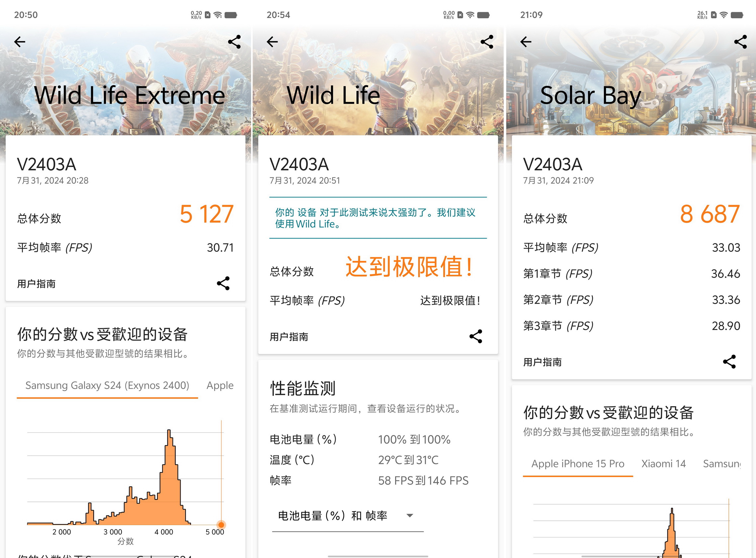This screenshot has width=756, height=558.
Task: Share the 5 127 score result card
Action: pyautogui.click(x=223, y=283)
